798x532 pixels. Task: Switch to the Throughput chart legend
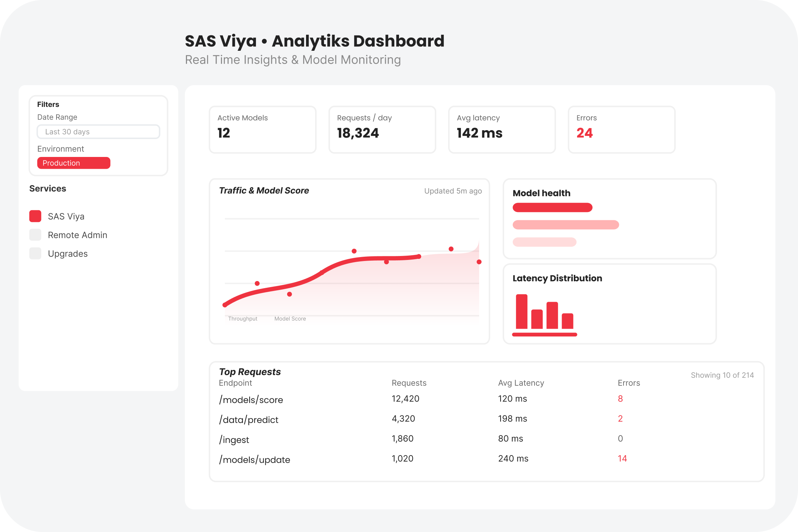(242, 319)
